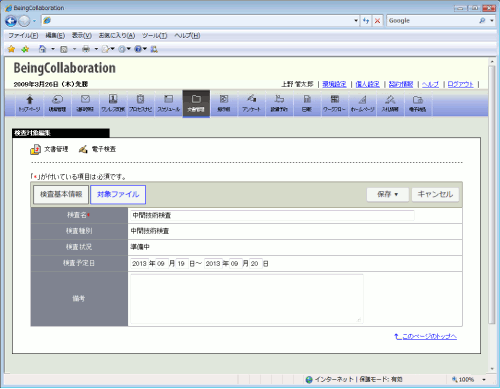
Task: Click the browser Forward arrow button
Action: [24, 21]
